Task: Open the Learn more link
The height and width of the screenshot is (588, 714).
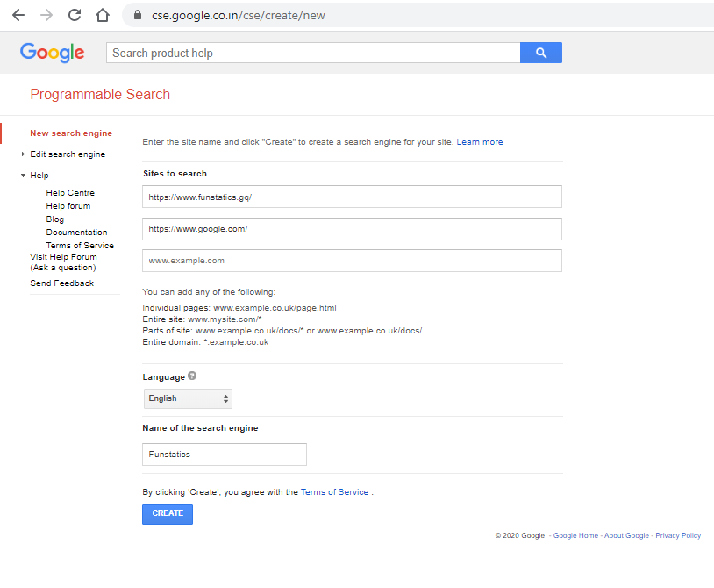Action: [x=480, y=141]
